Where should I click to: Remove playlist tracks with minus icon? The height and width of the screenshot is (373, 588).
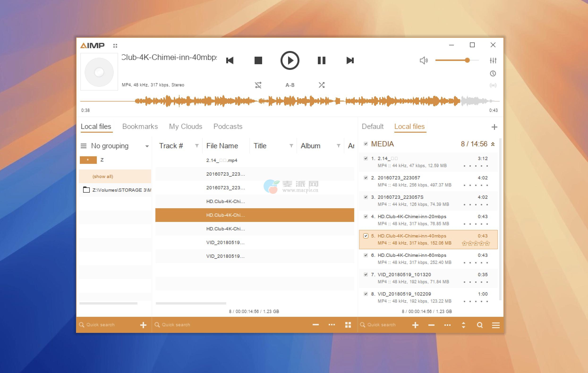[x=431, y=325]
